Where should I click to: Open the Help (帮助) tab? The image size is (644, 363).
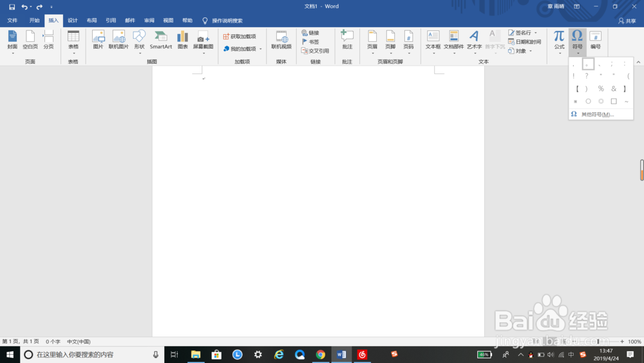click(187, 21)
